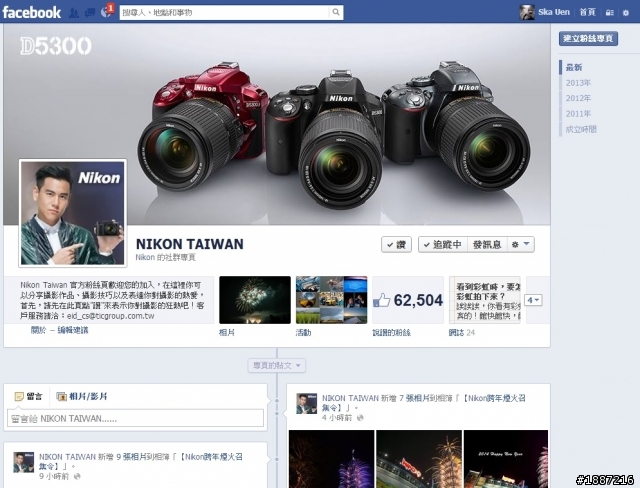Click the note icon on the 留言 tab
This screenshot has height=488, width=640.
click(x=19, y=396)
